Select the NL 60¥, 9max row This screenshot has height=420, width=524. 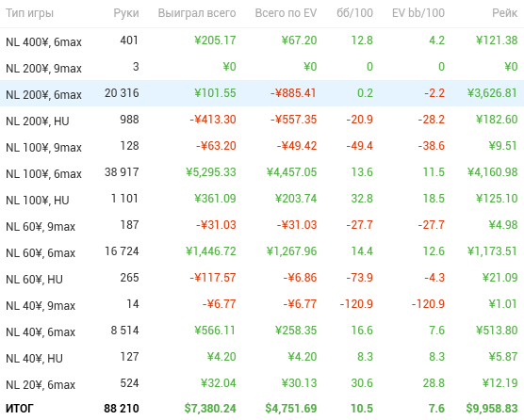click(x=262, y=225)
